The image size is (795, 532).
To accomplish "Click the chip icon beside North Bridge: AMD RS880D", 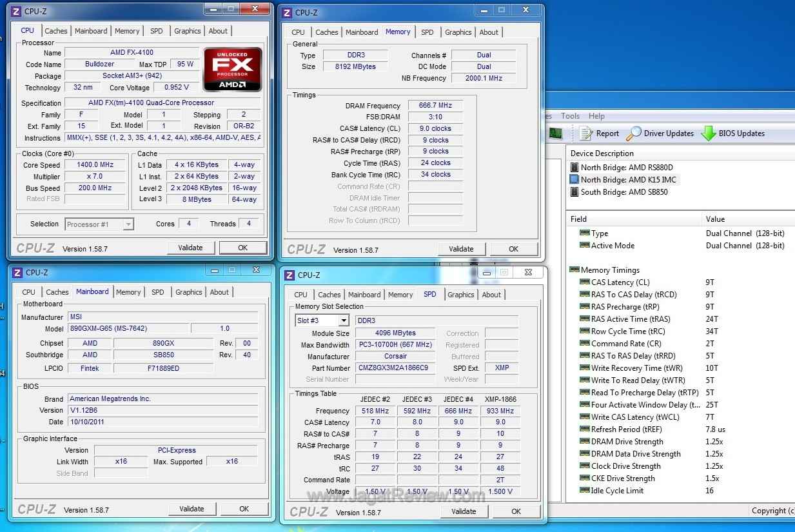I will pyautogui.click(x=574, y=167).
